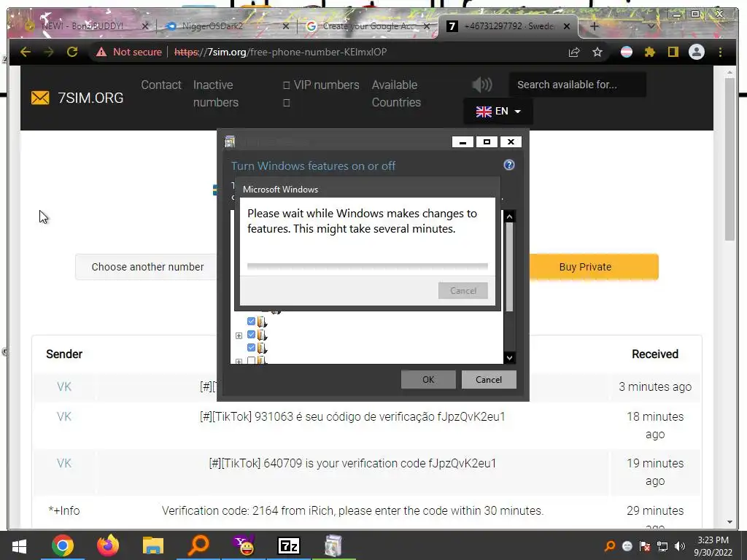
Task: Click the Windows Features title bar icon
Action: coord(230,141)
